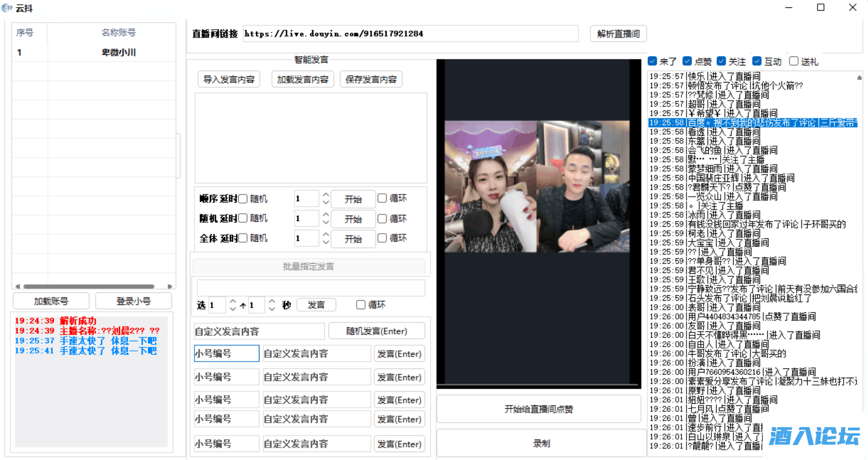Click the 名称账号 column header
This screenshot has height=460, width=868.
pos(118,33)
